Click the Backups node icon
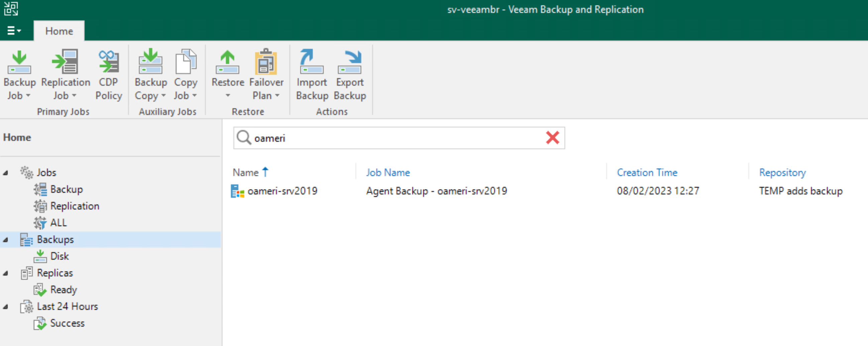The height and width of the screenshot is (346, 868). (x=27, y=240)
